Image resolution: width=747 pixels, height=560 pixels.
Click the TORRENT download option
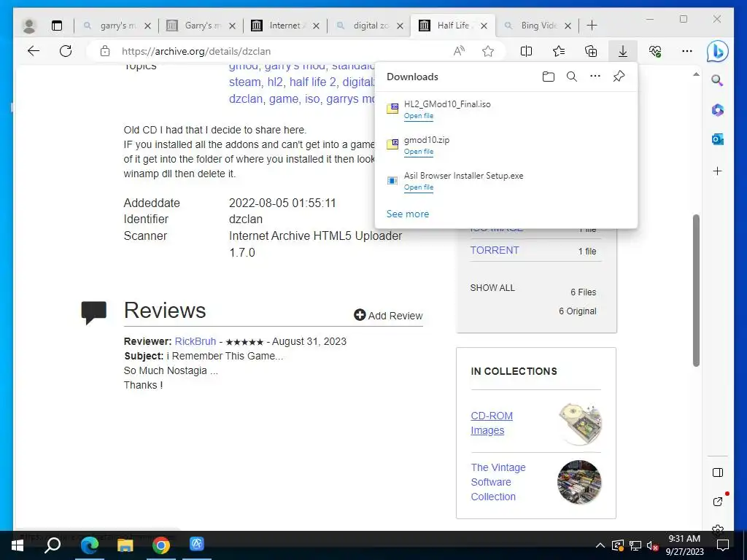(495, 251)
